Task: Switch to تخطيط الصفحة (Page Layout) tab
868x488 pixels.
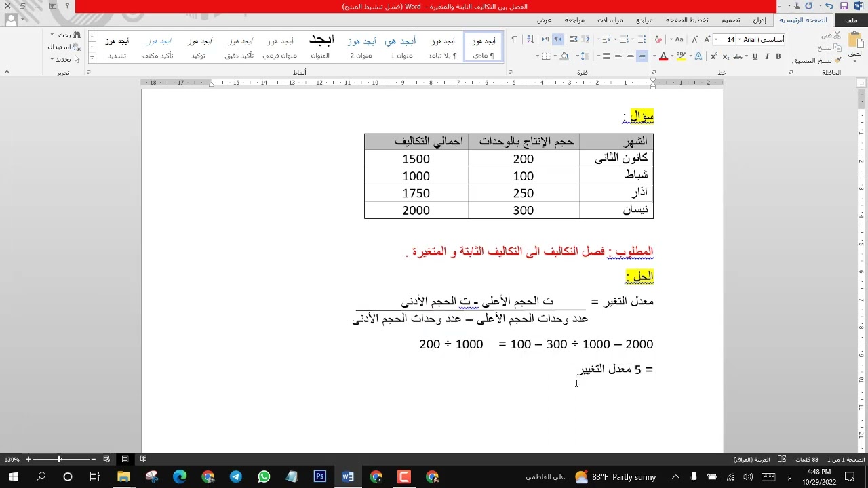Action: coord(687,20)
